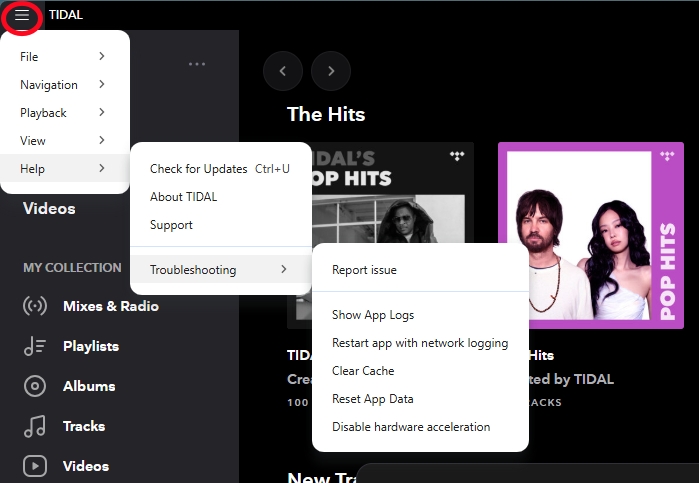Screen dimensions: 699x483
Task: Expand the View submenu arrow
Action: (102, 140)
